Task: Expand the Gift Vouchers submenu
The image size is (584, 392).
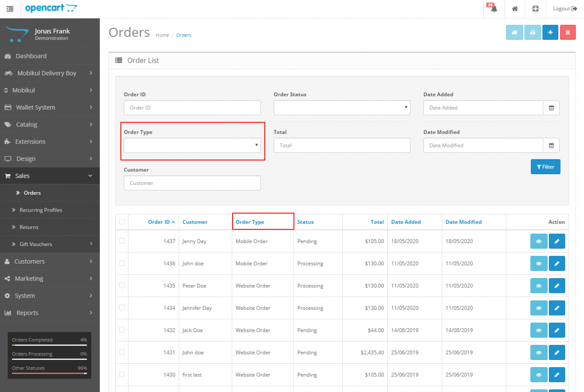Action: pos(50,244)
